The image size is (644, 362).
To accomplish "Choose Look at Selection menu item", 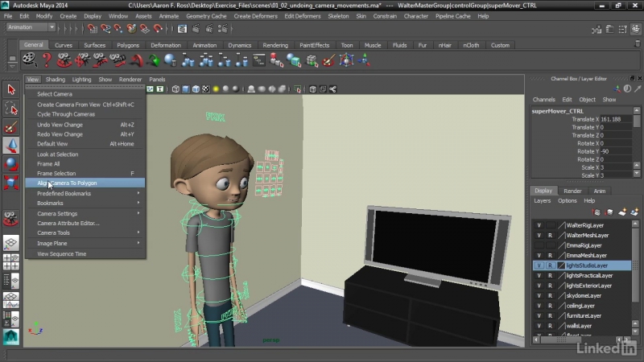I will point(85,154).
